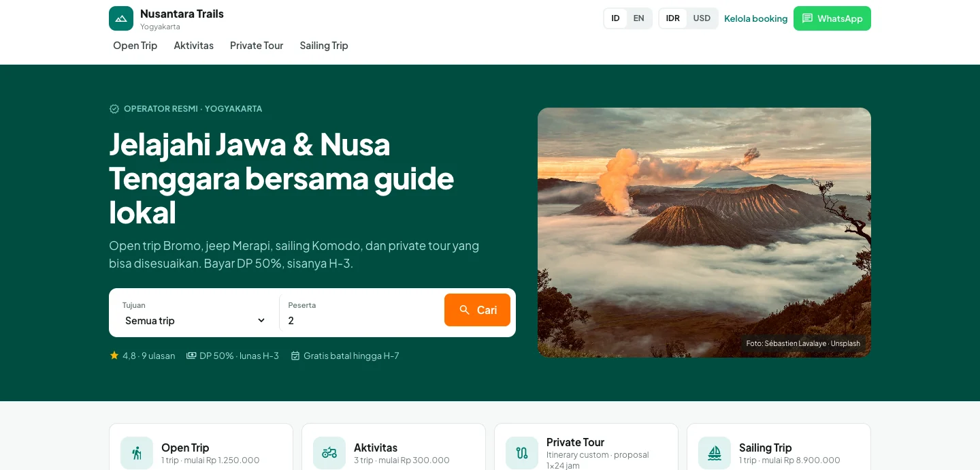Click the payment icon beside DP 50%
Screen dimensions: 980x470
point(191,356)
